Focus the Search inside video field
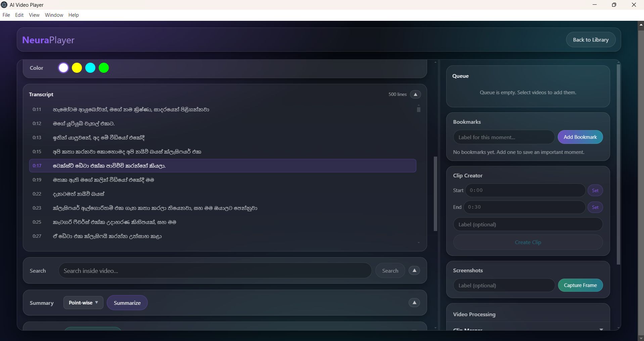Viewport: 644px width, 341px height. (x=215, y=271)
